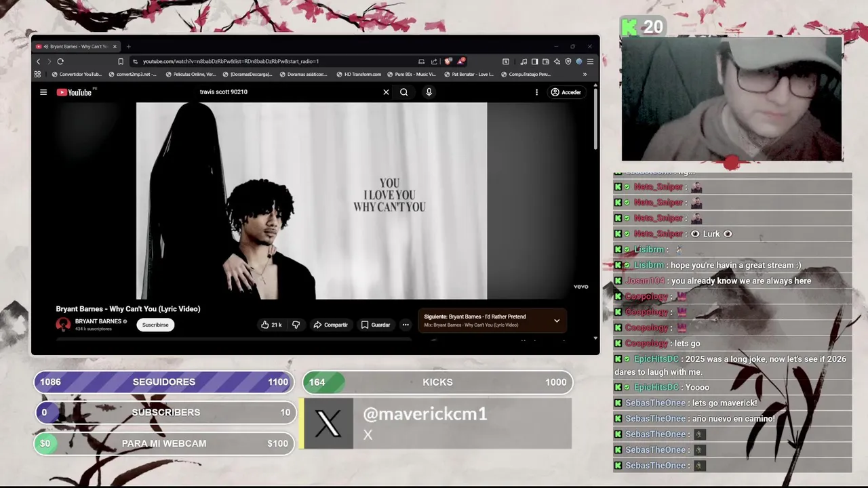
Task: Like the video with thumbs up
Action: [271, 325]
